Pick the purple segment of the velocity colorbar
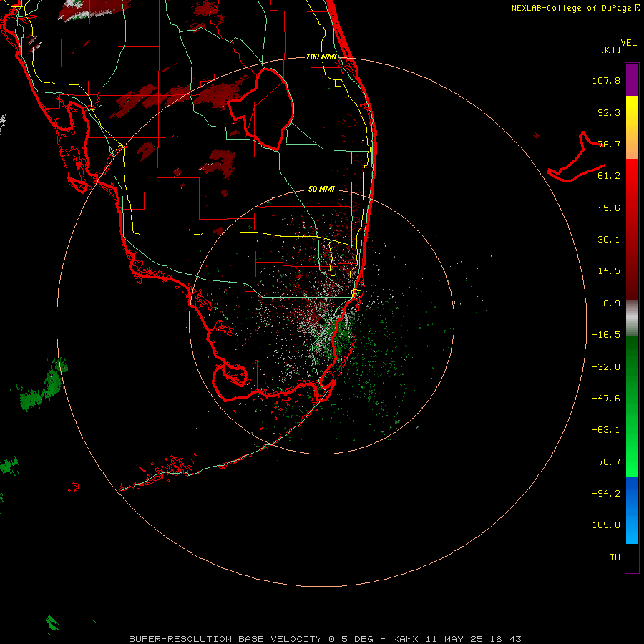644x644 pixels. click(x=632, y=79)
